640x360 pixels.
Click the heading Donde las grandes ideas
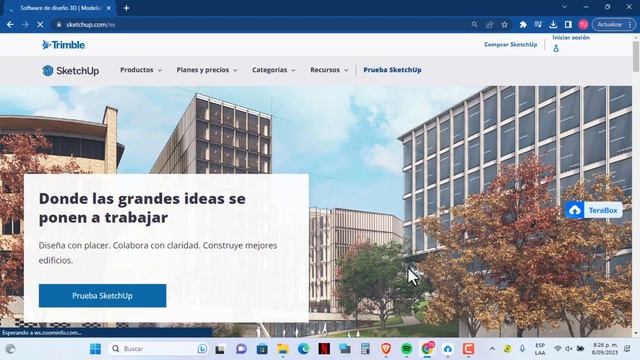click(142, 208)
